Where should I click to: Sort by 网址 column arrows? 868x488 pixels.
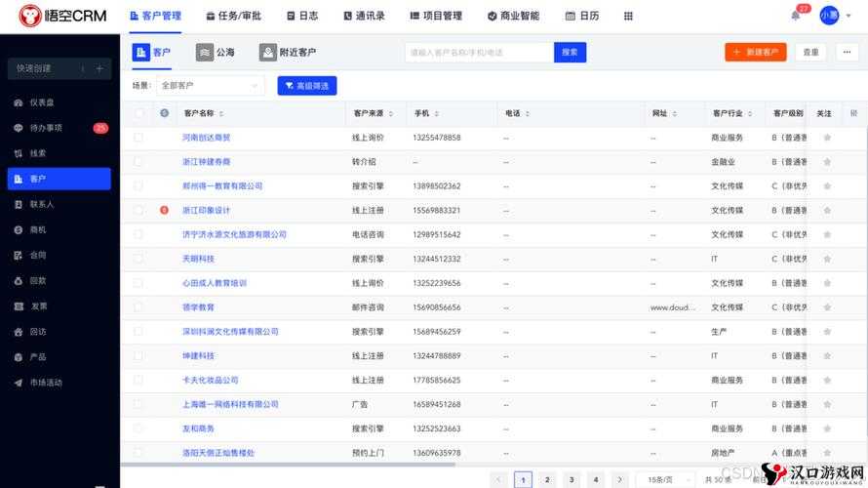point(675,113)
